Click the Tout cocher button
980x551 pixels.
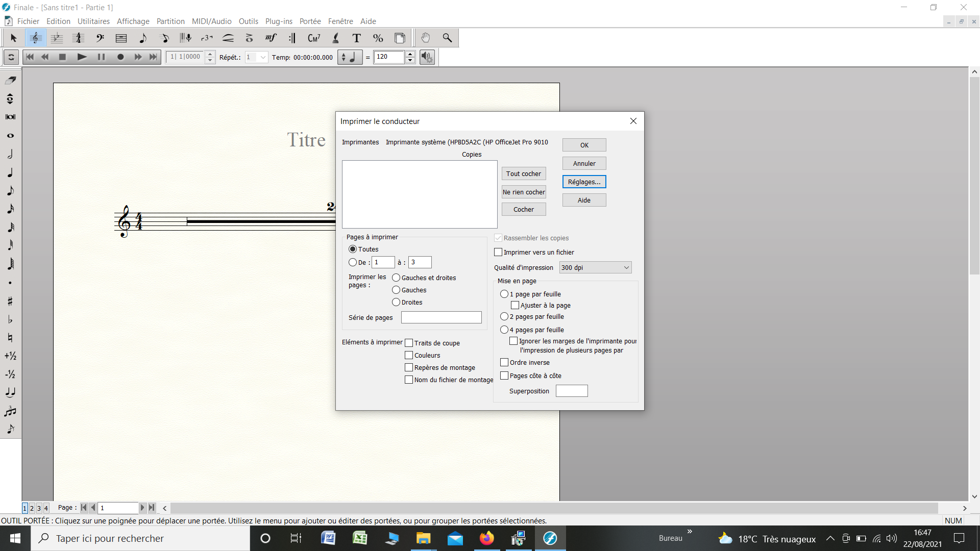pyautogui.click(x=523, y=173)
